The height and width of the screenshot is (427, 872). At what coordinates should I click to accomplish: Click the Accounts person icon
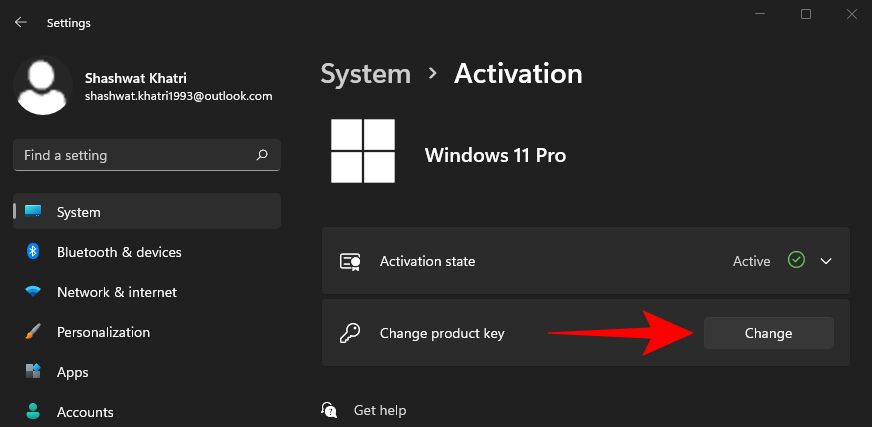pyautogui.click(x=33, y=411)
